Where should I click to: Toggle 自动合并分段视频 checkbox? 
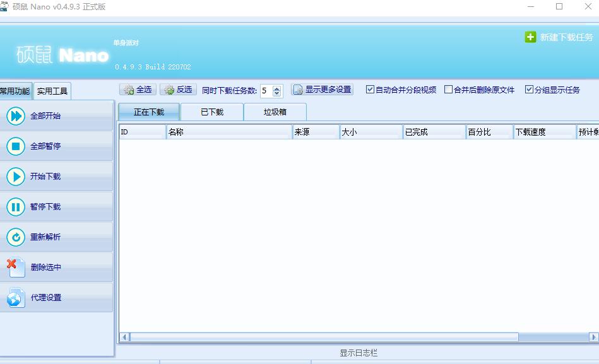370,90
